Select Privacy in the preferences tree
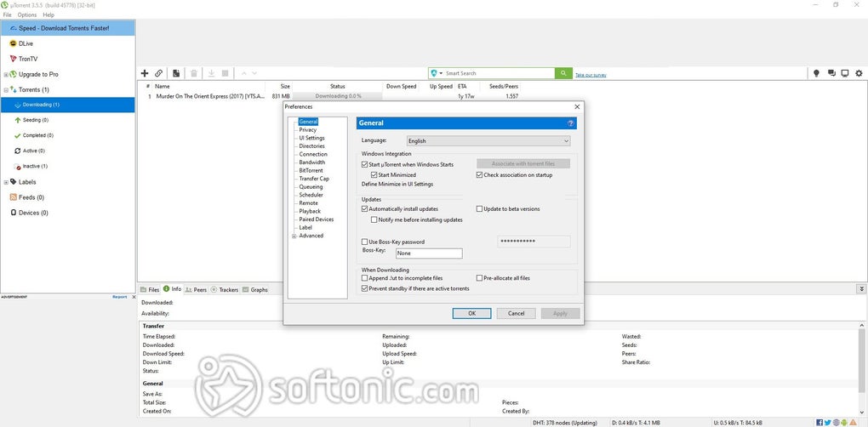Image resolution: width=868 pixels, height=427 pixels. [x=308, y=130]
